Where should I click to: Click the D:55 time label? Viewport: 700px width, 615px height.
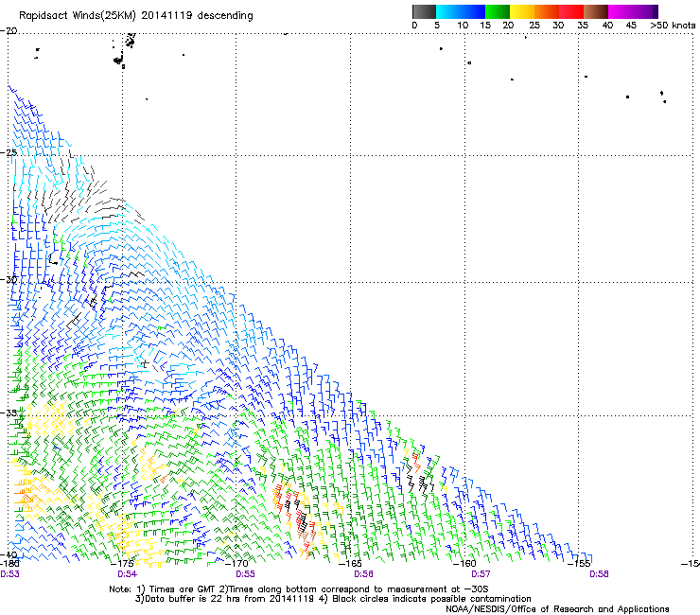tap(246, 574)
